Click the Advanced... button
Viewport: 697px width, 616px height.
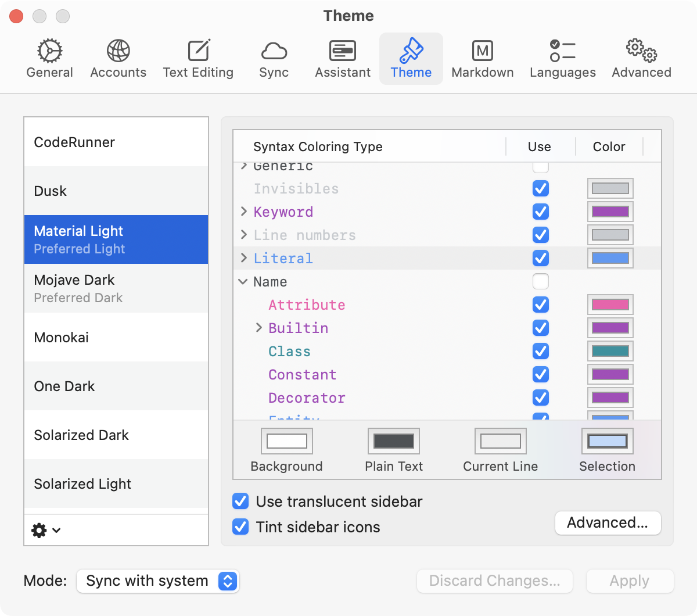[608, 523]
